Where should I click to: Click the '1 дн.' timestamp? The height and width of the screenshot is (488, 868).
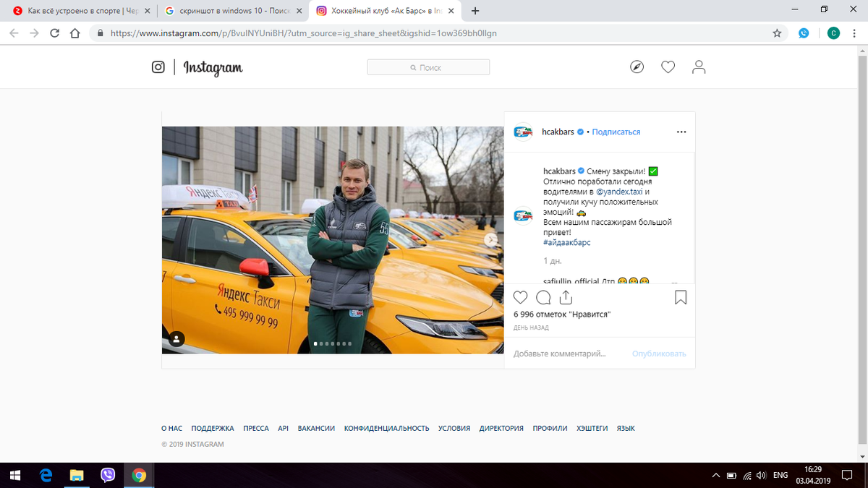click(x=552, y=260)
